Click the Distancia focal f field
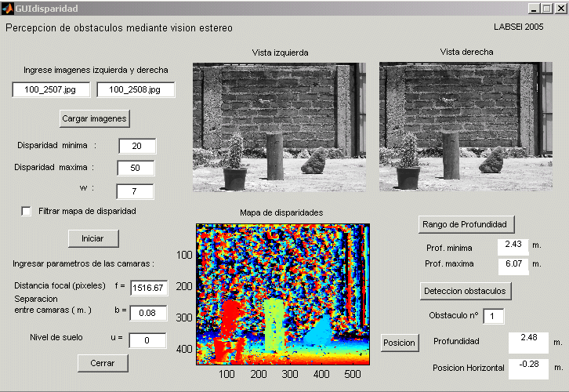The height and width of the screenshot is (392, 569). (149, 288)
